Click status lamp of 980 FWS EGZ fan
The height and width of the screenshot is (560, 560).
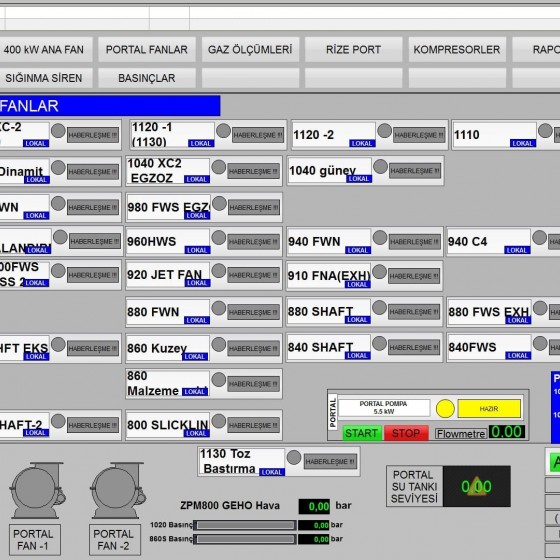(x=219, y=203)
